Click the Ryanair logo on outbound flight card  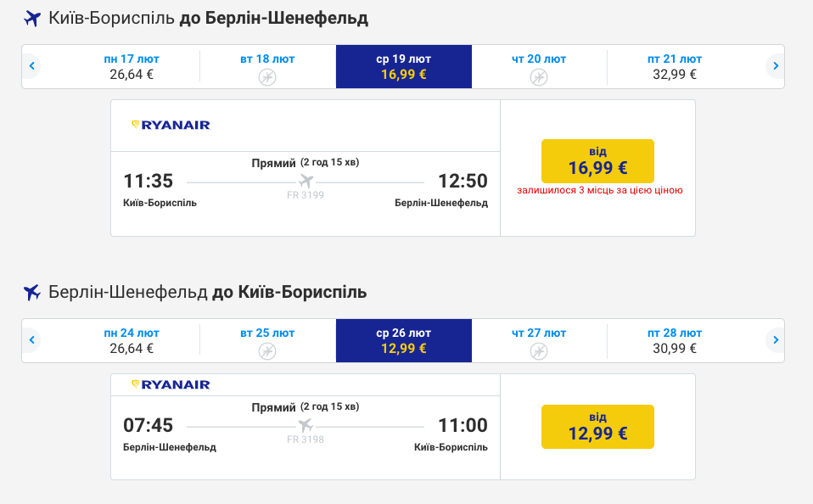[x=171, y=125]
